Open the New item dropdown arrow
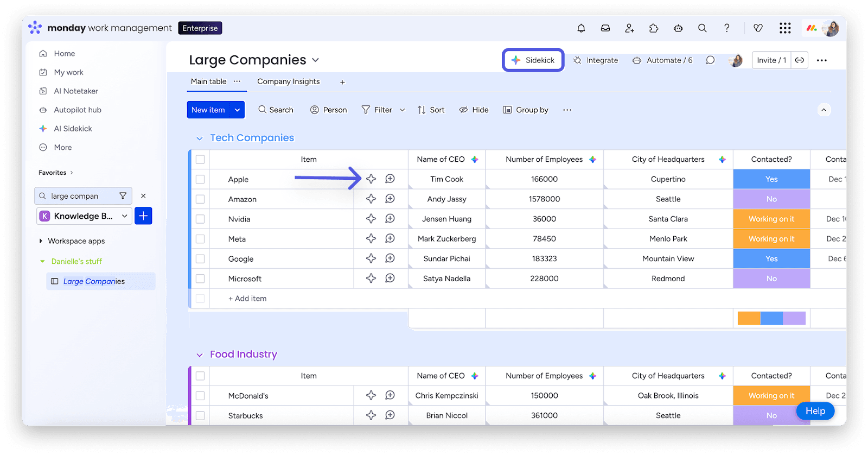Image resolution: width=868 pixels, height=455 pixels. (x=237, y=110)
